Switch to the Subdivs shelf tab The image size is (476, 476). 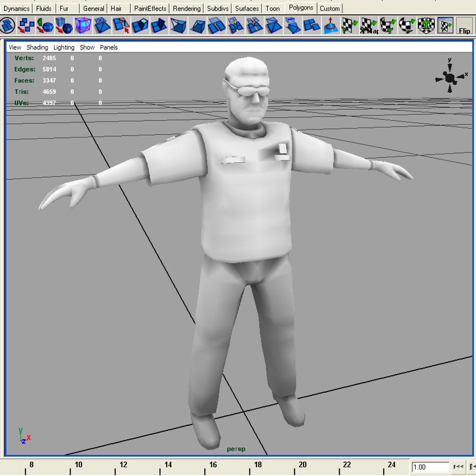218,8
